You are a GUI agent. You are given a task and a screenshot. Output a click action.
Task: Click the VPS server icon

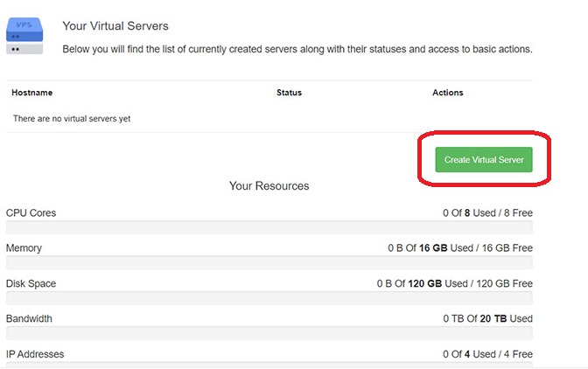(x=24, y=35)
